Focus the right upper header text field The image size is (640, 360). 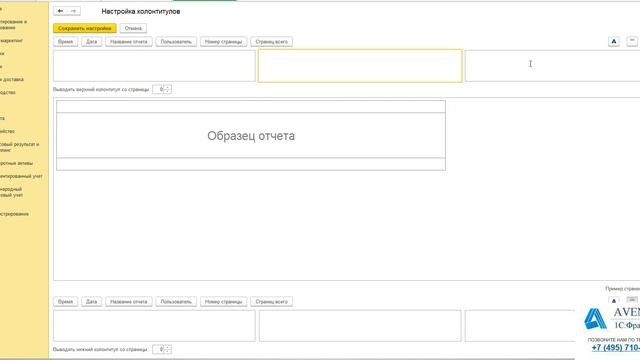click(x=552, y=66)
